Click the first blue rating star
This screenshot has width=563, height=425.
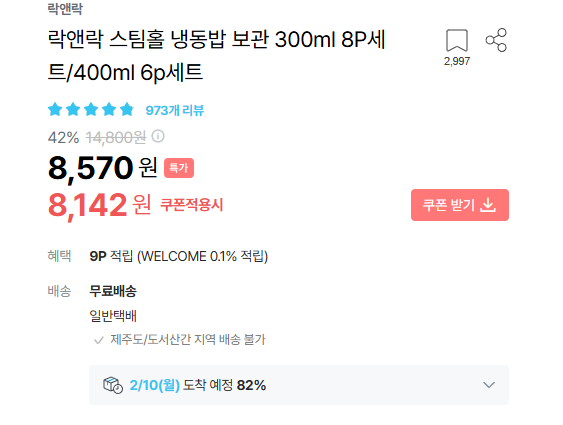[55, 109]
